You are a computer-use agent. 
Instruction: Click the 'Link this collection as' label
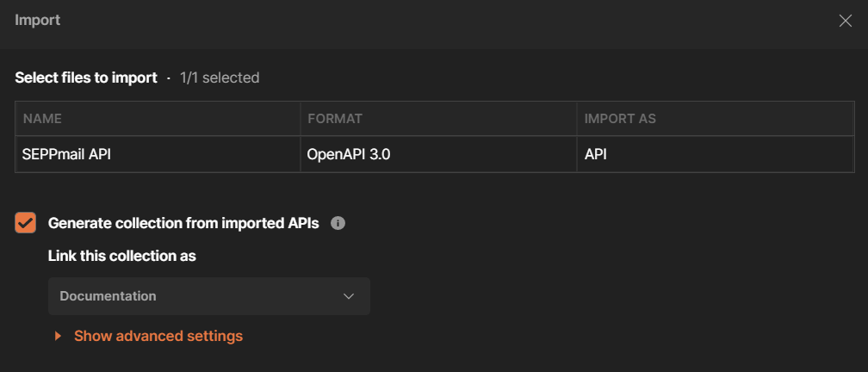pyautogui.click(x=122, y=256)
